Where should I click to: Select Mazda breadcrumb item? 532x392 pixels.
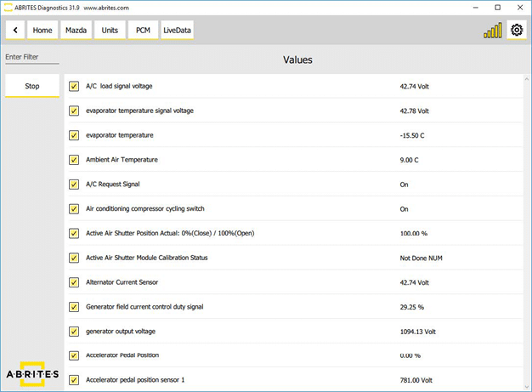(76, 31)
